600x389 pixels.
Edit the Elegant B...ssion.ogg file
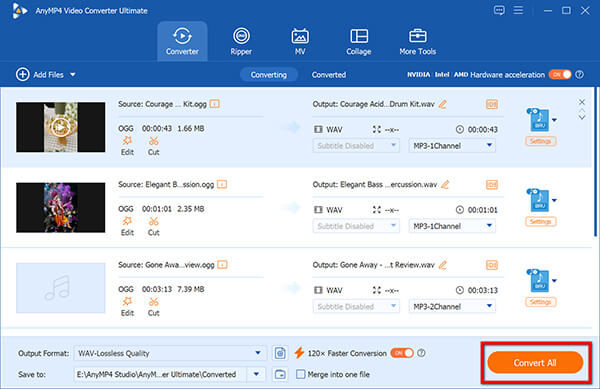[127, 226]
